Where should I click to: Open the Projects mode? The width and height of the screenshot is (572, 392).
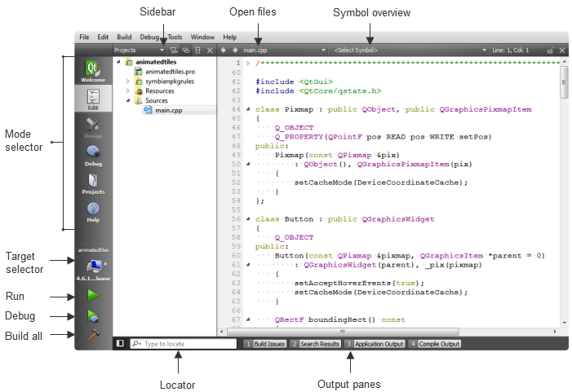[x=93, y=183]
